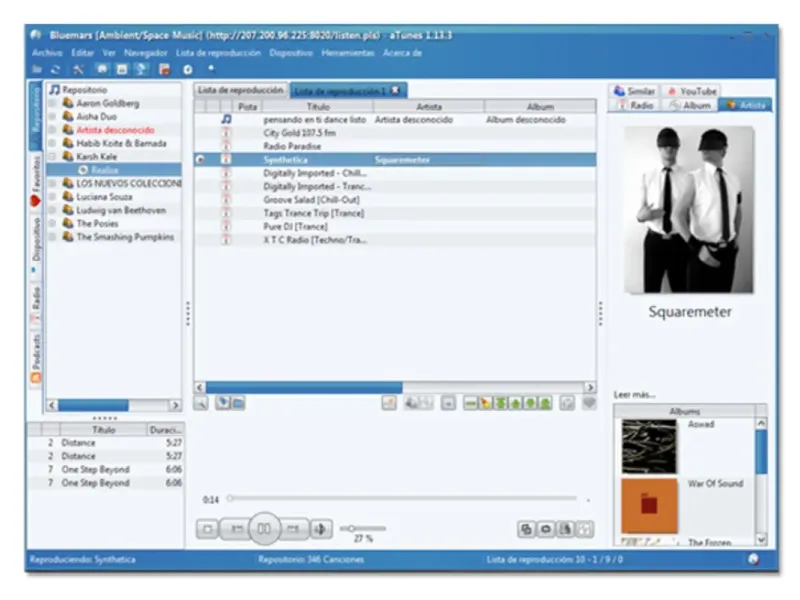This screenshot has width=800, height=600.
Task: Click the red stats toolbar icon
Action: pos(164,69)
